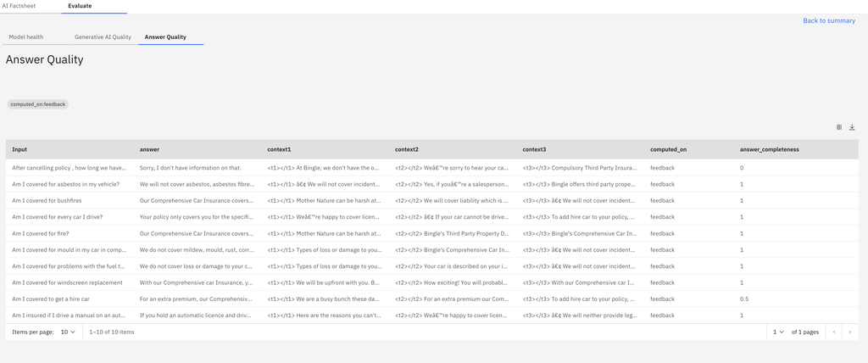Click the context1 column header
The height and width of the screenshot is (363, 868).
(x=279, y=149)
